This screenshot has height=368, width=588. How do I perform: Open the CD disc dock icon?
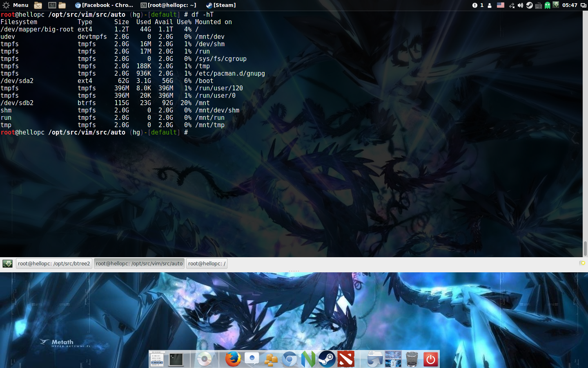(204, 359)
